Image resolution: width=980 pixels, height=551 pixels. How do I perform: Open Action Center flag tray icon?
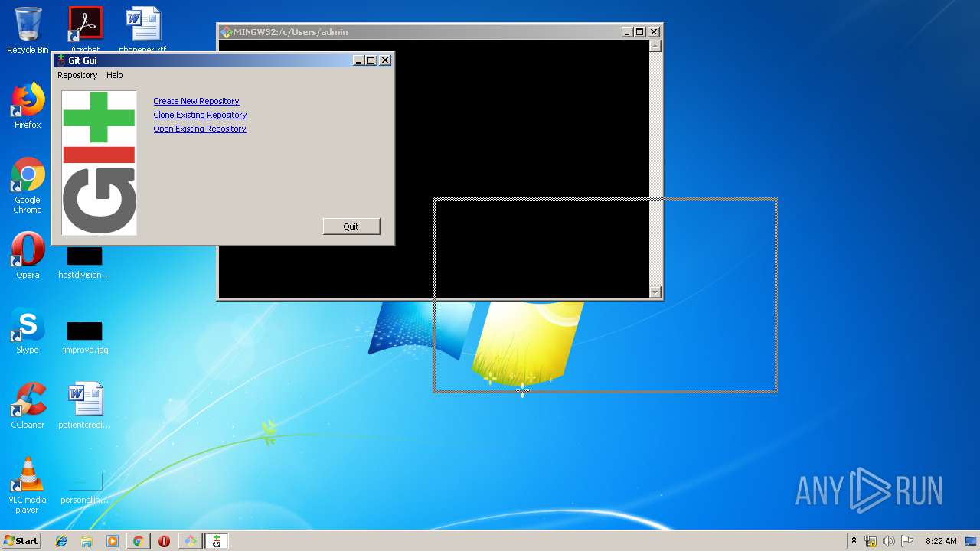906,541
